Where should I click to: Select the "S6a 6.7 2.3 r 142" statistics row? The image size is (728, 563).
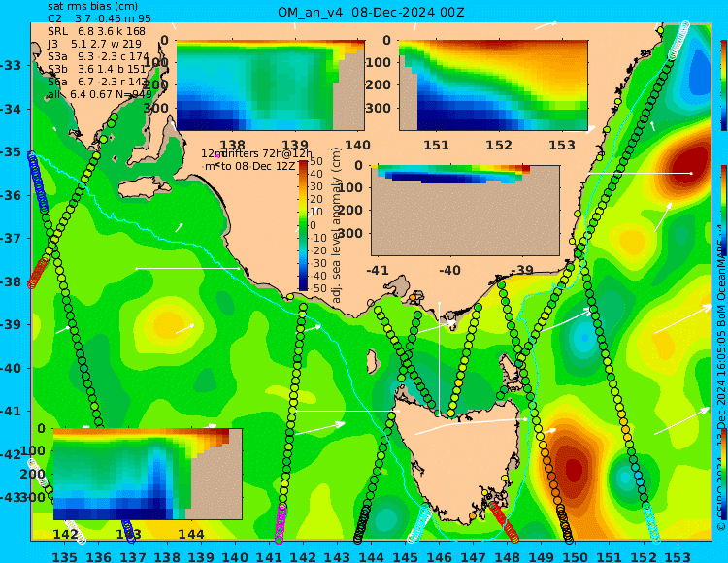point(97,82)
